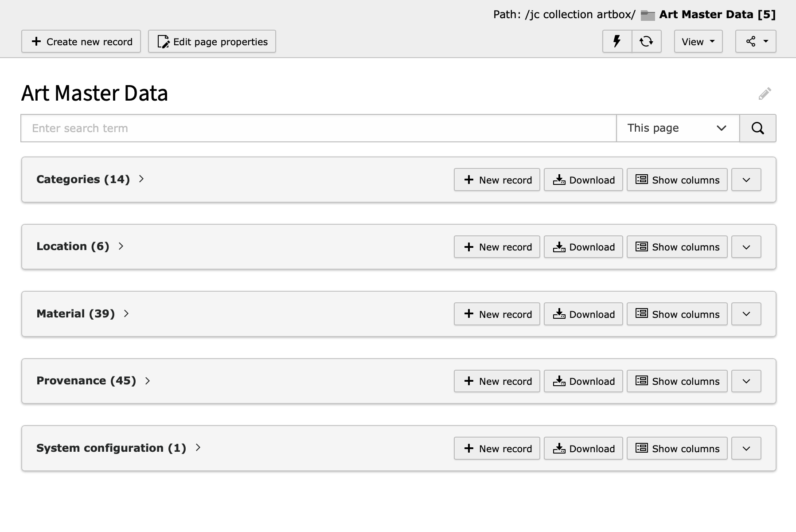Download the Categories table records
The height and width of the screenshot is (532, 796).
(583, 180)
